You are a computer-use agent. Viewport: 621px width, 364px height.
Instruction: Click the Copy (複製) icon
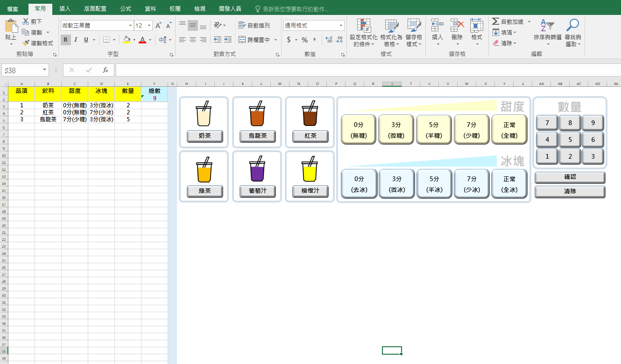[x=26, y=32]
